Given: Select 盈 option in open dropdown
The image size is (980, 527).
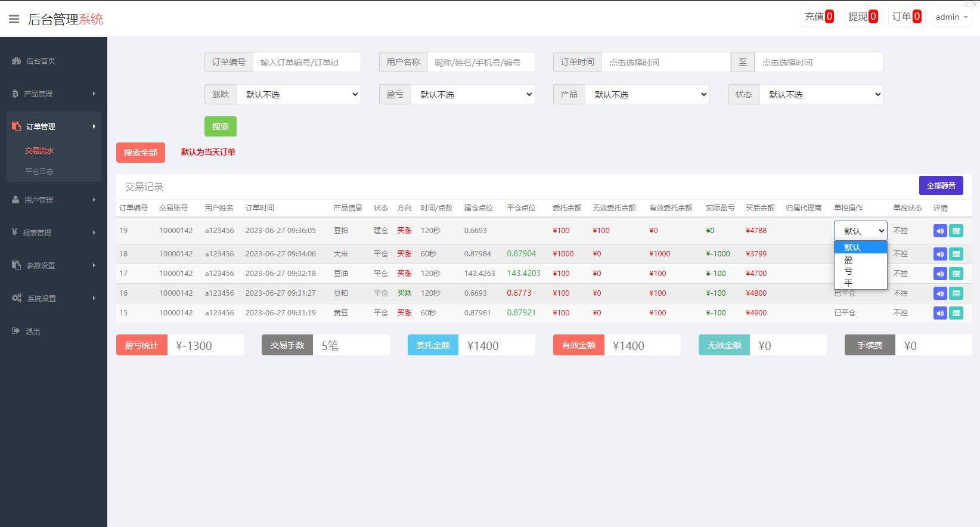Looking at the screenshot, I should (x=848, y=259).
